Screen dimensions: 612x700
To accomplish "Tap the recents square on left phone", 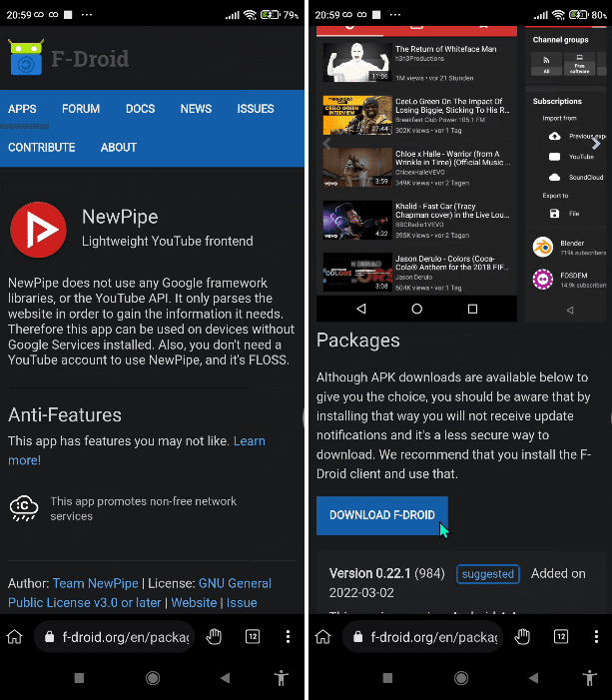I will [x=79, y=678].
